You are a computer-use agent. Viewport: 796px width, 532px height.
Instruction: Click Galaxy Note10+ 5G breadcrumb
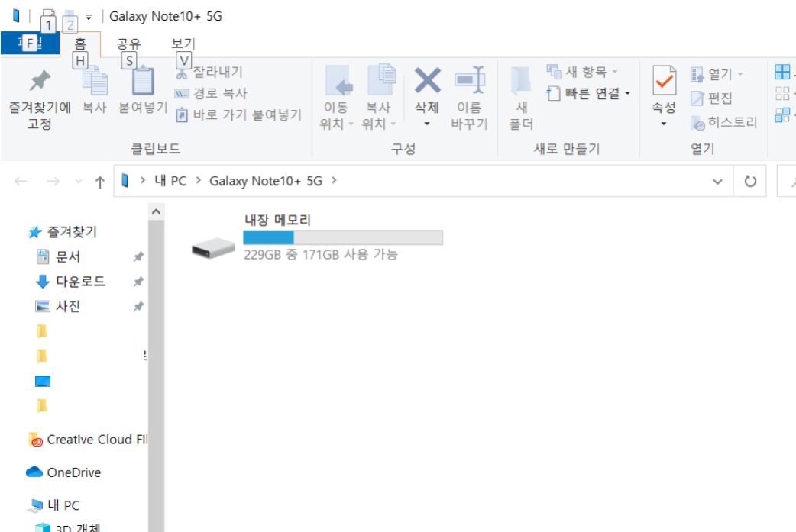[x=266, y=181]
